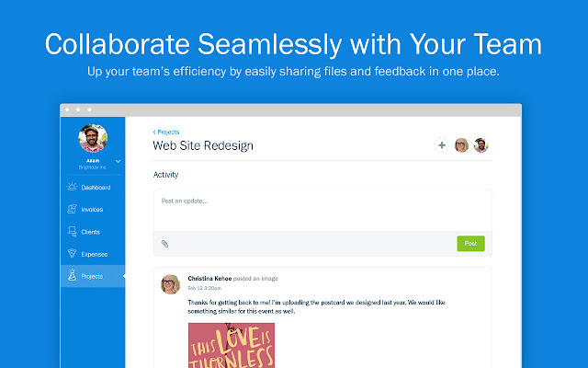Select Invoices in the sidebar menu
Screen dimensions: 588x368
coord(94,210)
